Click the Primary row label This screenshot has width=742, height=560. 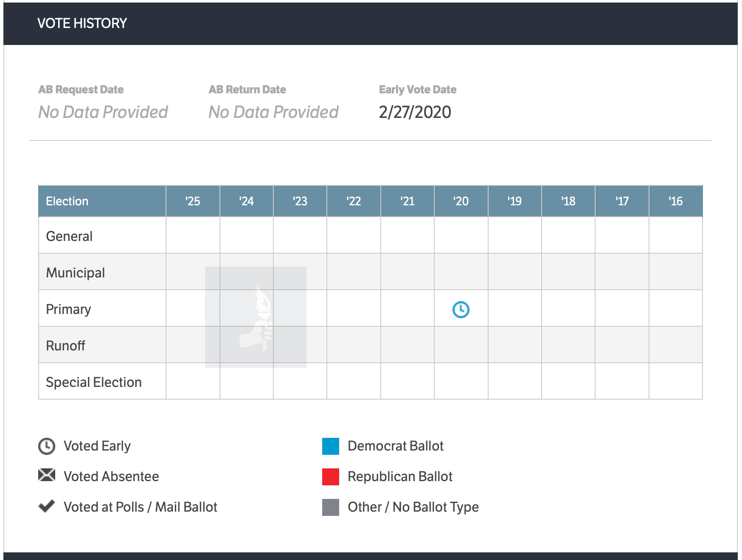click(68, 309)
